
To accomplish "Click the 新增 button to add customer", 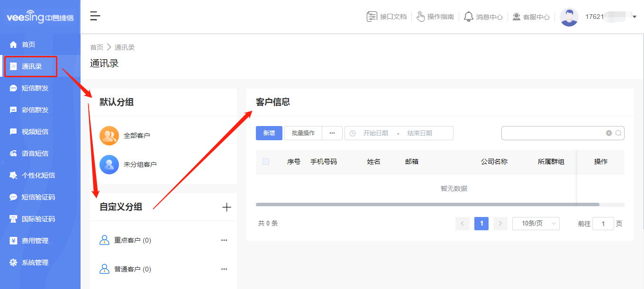I will pos(269,133).
